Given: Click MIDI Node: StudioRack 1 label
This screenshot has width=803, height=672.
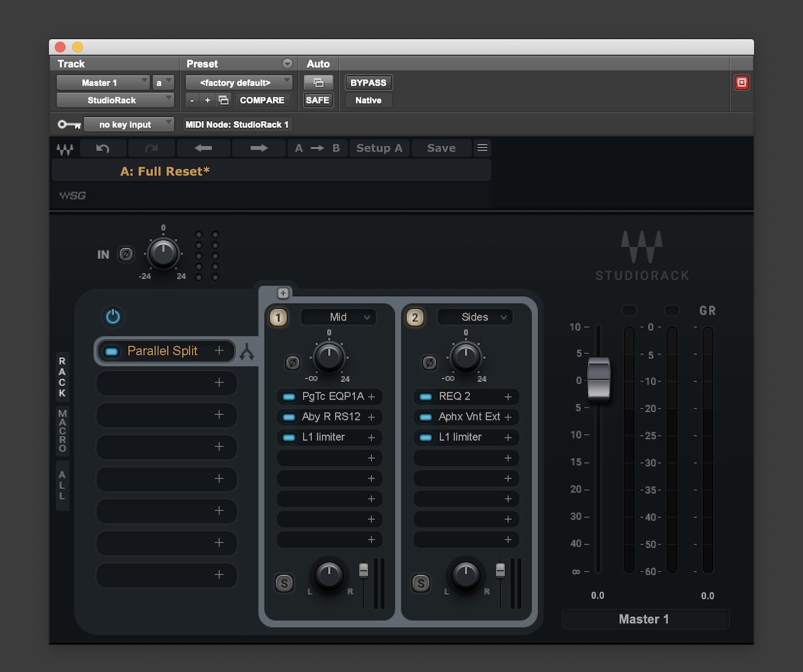Looking at the screenshot, I should (237, 125).
